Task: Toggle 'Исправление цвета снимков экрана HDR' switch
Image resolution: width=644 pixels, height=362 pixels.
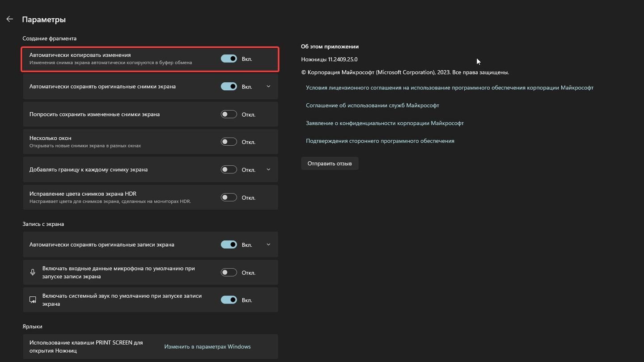Action: tap(229, 197)
